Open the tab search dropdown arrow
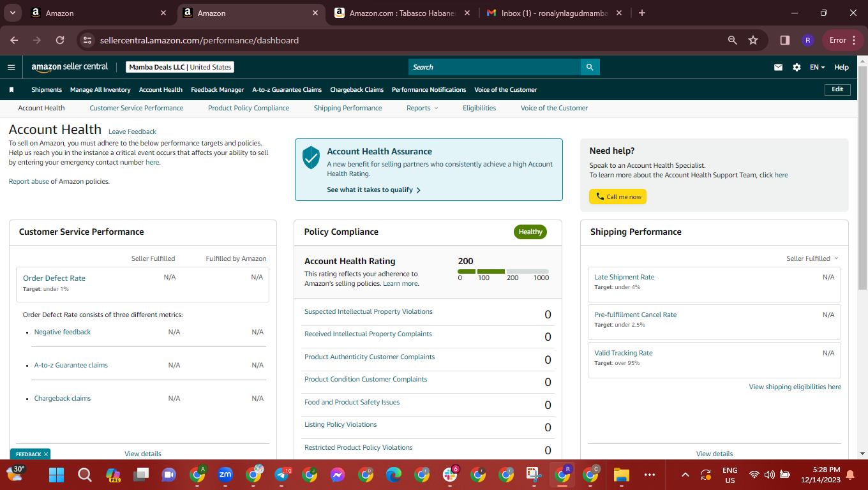Viewport: 868px width, 490px height. coord(13,13)
